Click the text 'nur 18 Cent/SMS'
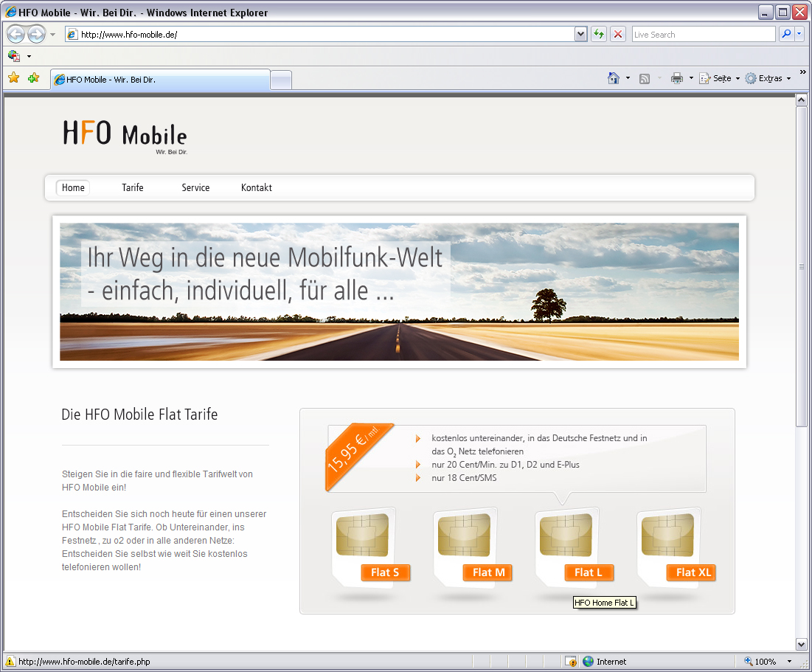This screenshot has height=672, width=812. [x=464, y=478]
